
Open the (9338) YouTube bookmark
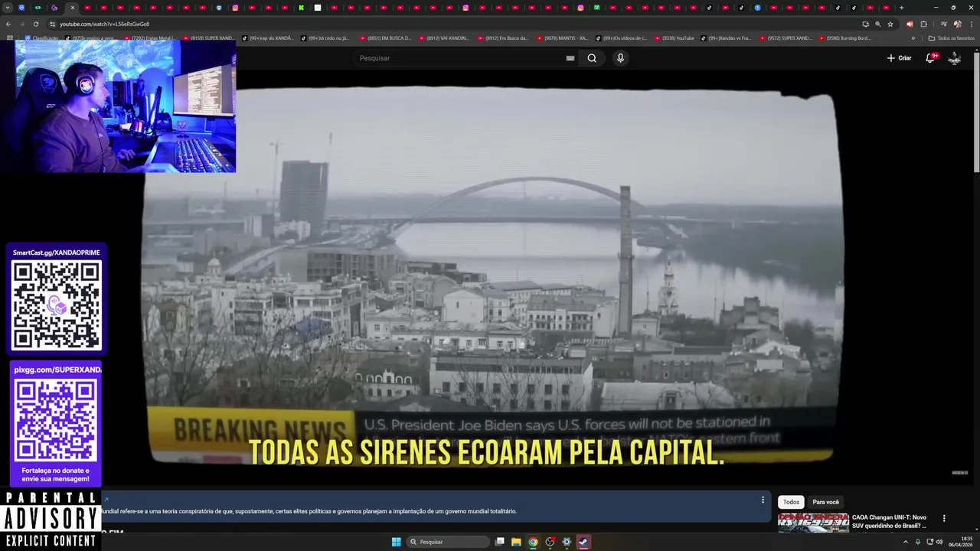(x=674, y=37)
